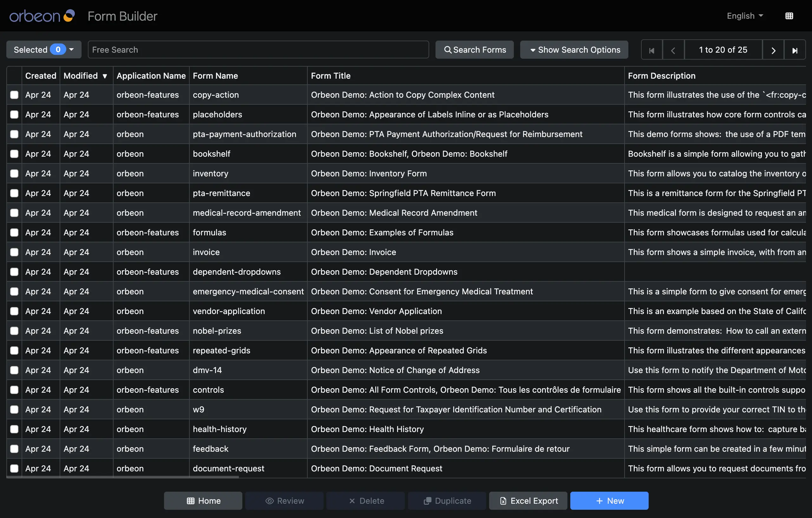
Task: Click the Form Builder heading
Action: point(122,16)
